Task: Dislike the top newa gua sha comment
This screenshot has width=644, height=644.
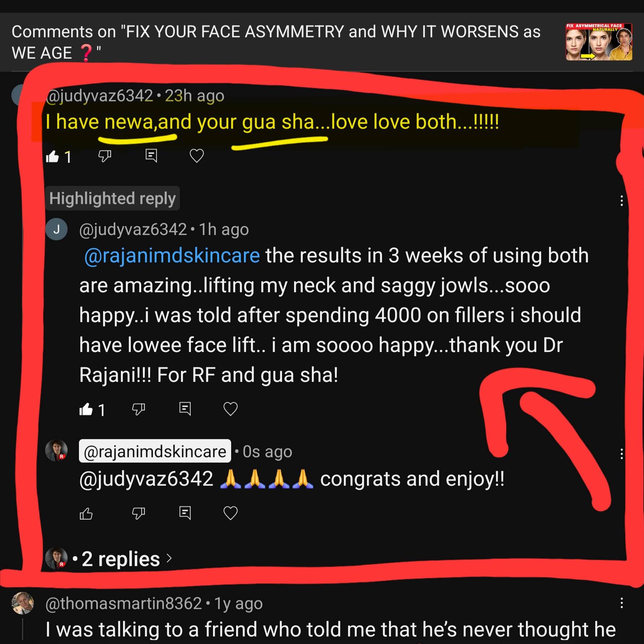Action: coord(105,156)
